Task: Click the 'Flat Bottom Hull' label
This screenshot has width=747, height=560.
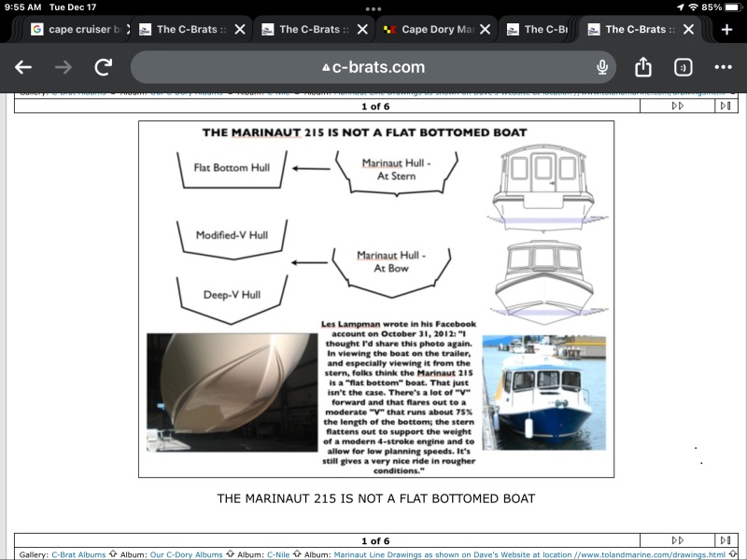Action: pyautogui.click(x=232, y=168)
